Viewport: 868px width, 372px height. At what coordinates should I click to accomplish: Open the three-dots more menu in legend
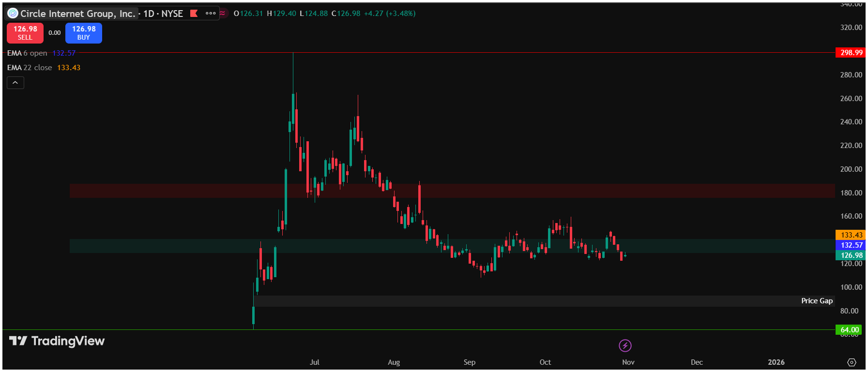coord(211,14)
